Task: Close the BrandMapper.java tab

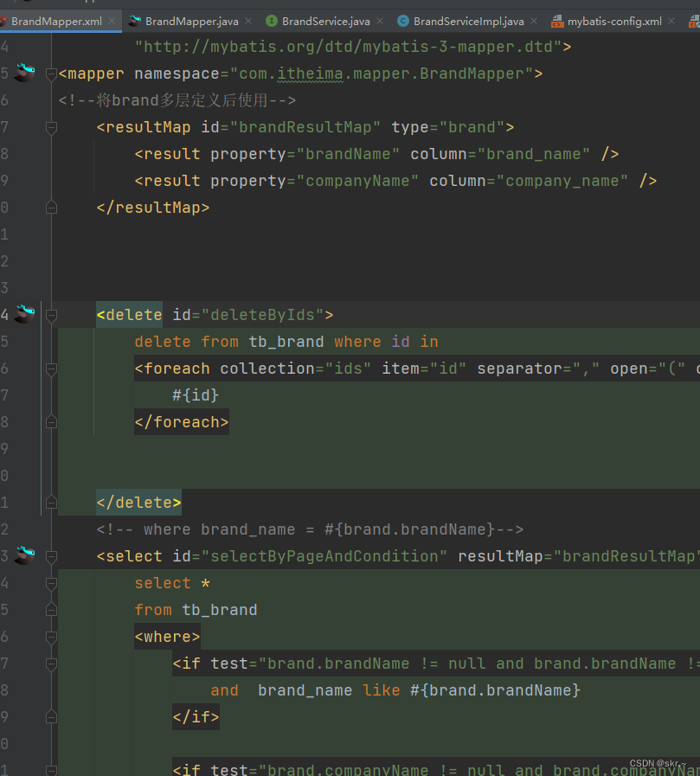Action: [x=250, y=22]
